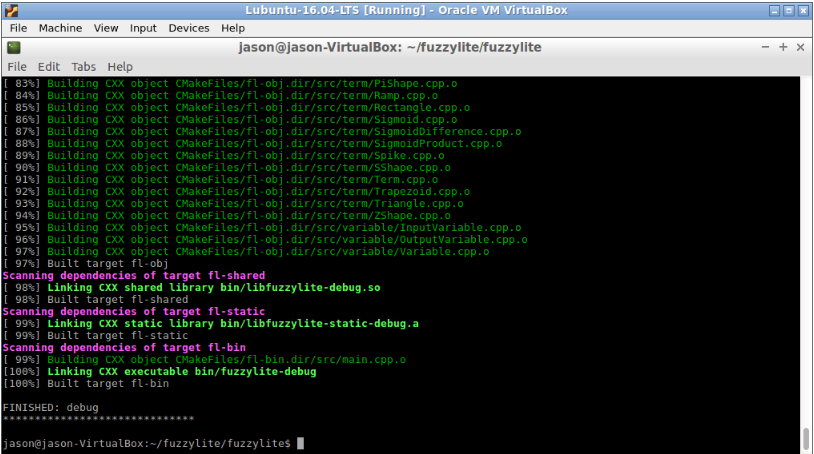The height and width of the screenshot is (454, 814).
Task: Click the 'Linking CXX shared library' line
Action: [x=192, y=287]
